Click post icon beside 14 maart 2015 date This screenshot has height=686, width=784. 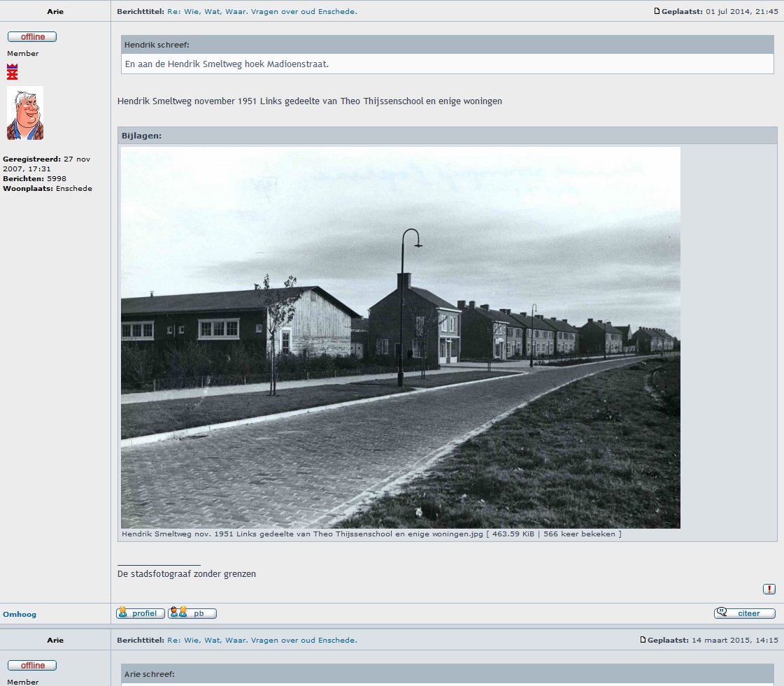(x=643, y=640)
